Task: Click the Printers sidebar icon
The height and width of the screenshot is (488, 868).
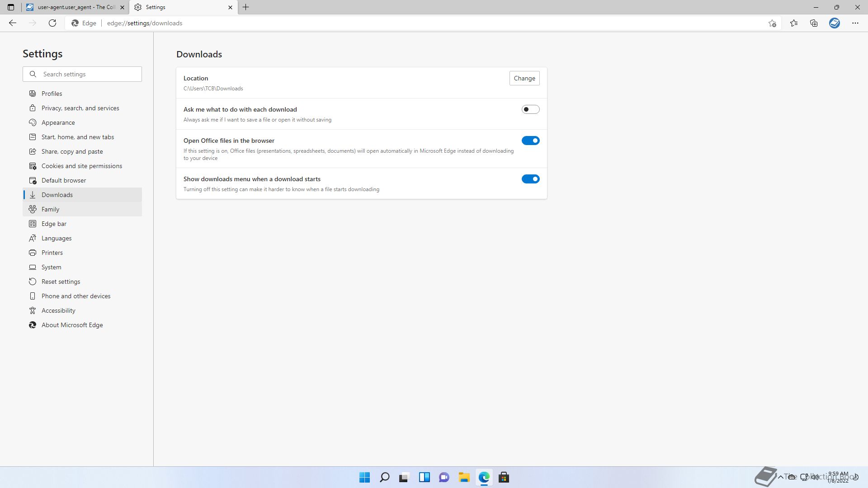Action: (x=33, y=253)
